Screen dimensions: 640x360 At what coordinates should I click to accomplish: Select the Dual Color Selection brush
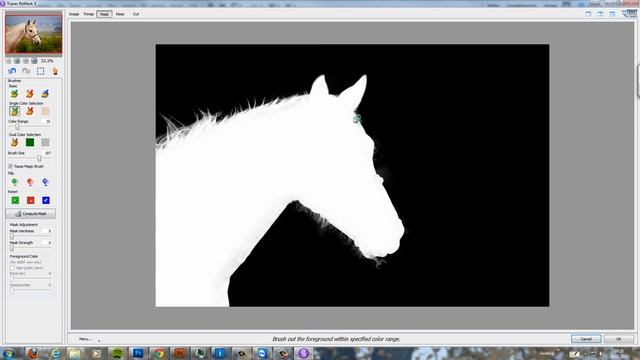click(15, 142)
